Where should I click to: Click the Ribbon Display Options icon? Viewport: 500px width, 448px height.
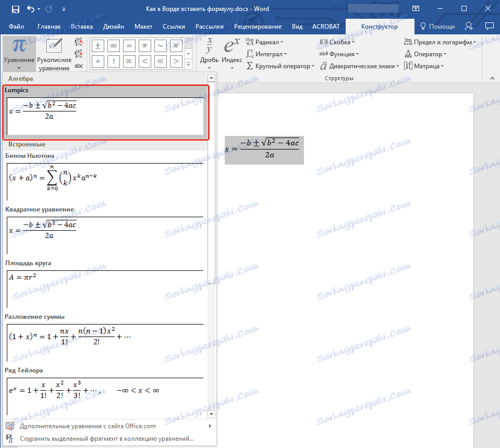click(416, 9)
